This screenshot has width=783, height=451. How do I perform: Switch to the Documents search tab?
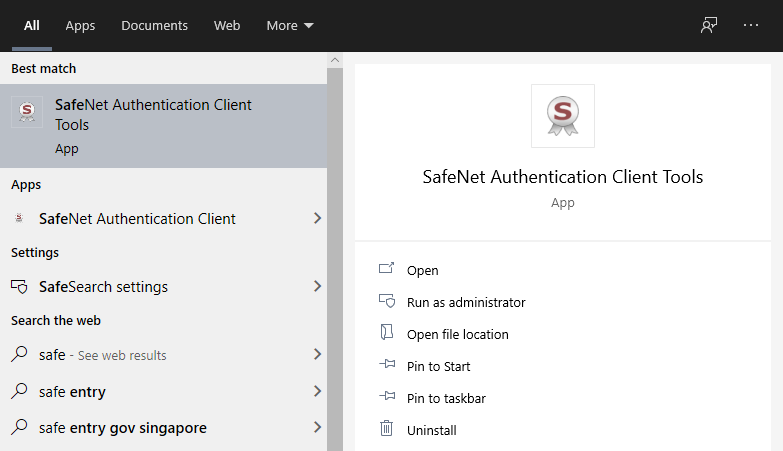coord(154,25)
